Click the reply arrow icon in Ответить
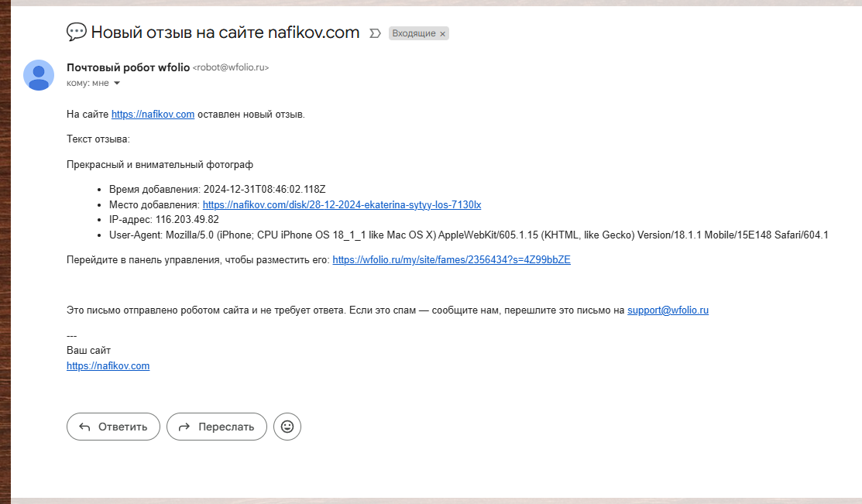This screenshot has width=862, height=504. (x=84, y=427)
